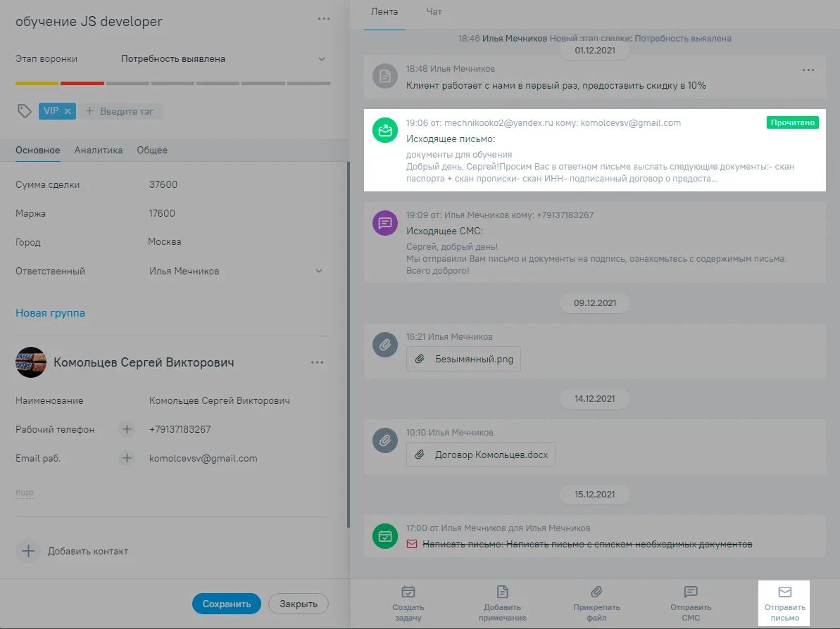The height and width of the screenshot is (629, 840).
Task: Click the Прикрепить файл paperclip icon
Action: (596, 592)
